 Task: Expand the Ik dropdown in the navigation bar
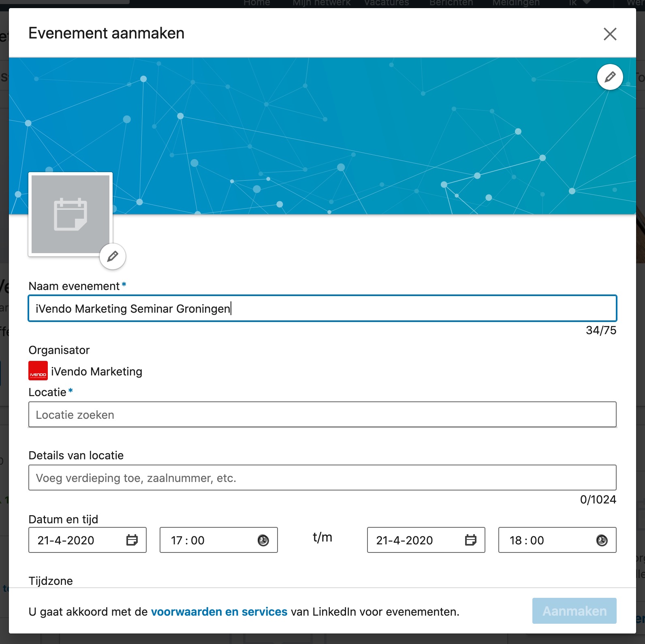click(579, 3)
